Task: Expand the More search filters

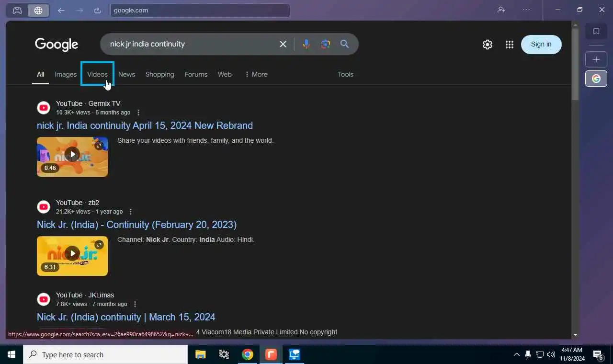Action: point(256,74)
